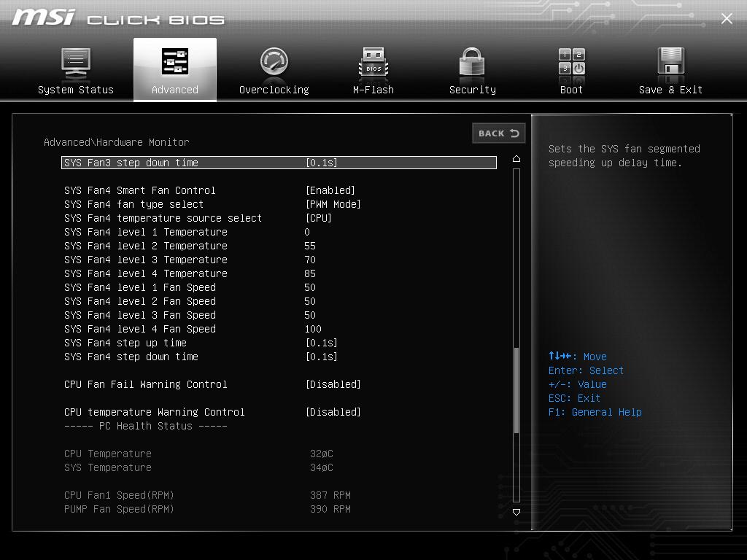
Task: Open SYS Fan4 step down time value
Action: 322,357
